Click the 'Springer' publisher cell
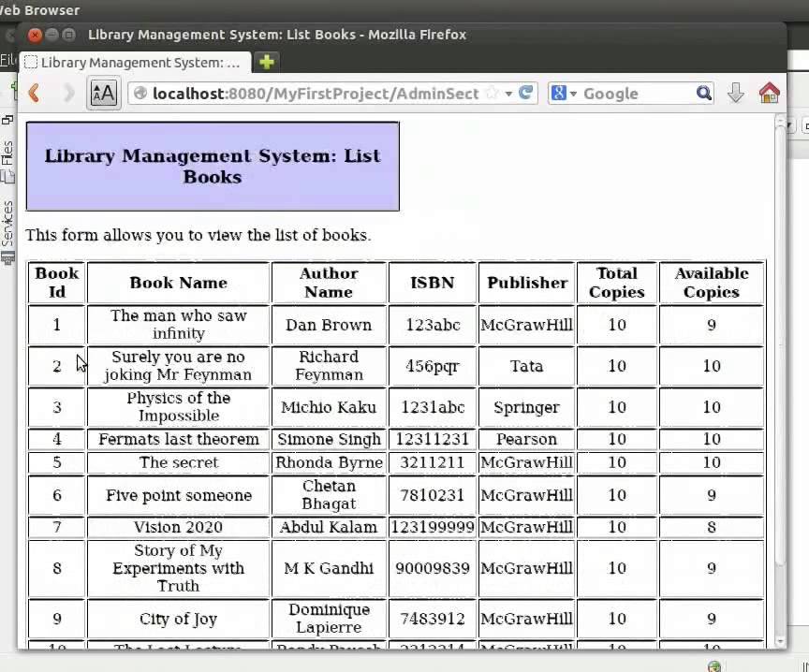809x672 pixels. coord(527,407)
